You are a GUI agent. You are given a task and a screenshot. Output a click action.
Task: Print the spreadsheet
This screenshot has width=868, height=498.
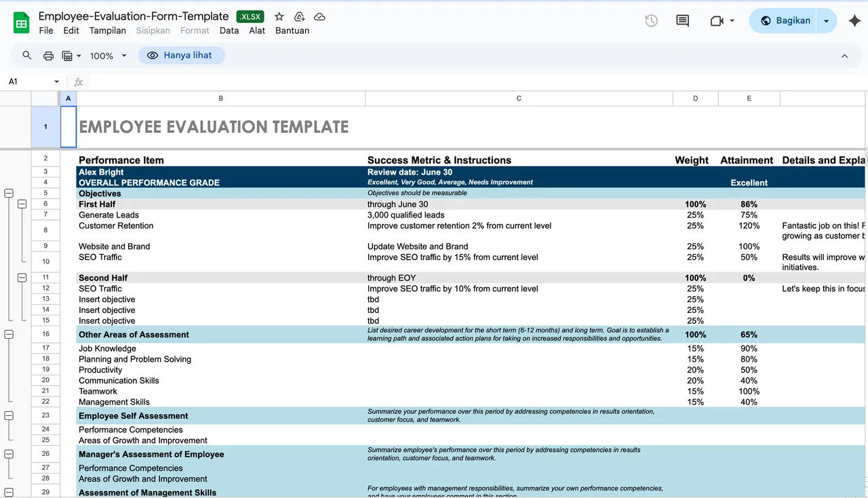click(x=48, y=56)
